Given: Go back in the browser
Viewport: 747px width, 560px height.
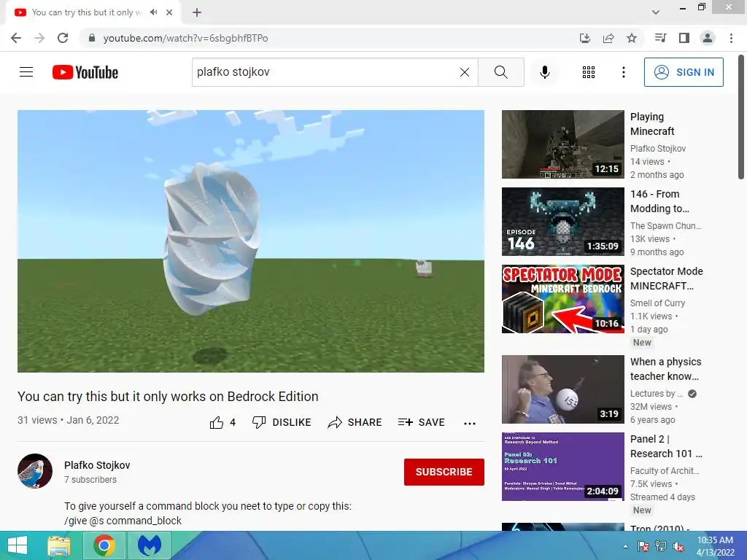Looking at the screenshot, I should [16, 38].
